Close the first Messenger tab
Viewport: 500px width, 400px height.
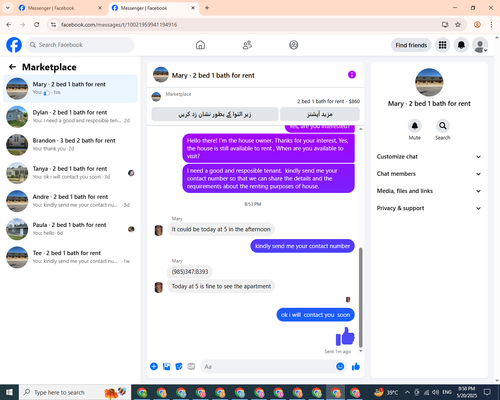100,8
